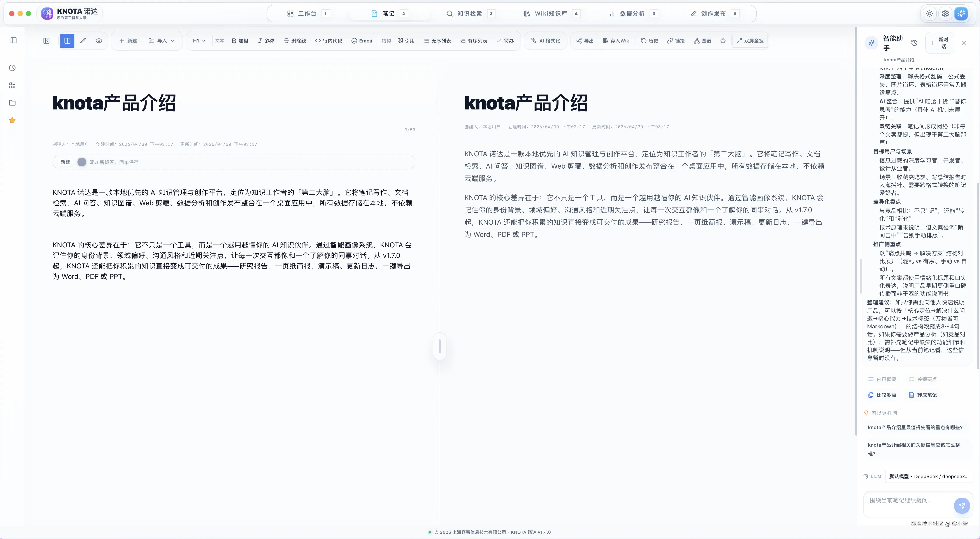This screenshot has width=980, height=539.
Task: Click the assistant chat scrollbar
Action: click(x=977, y=276)
